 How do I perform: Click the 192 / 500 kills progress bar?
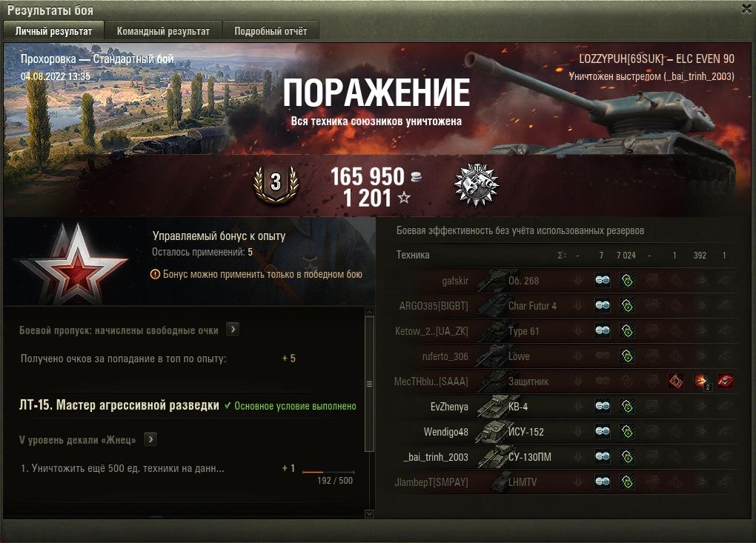pos(328,472)
